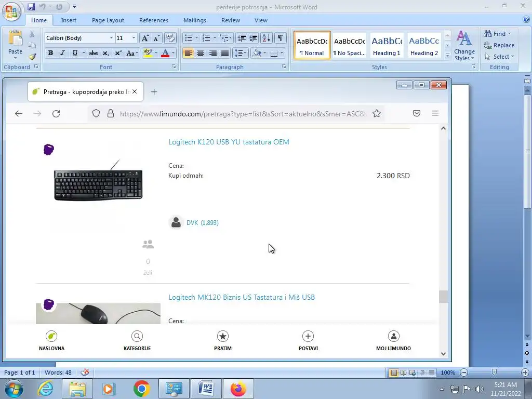Save the document using Quick Access icon
Image resolution: width=532 pixels, height=399 pixels.
click(31, 7)
